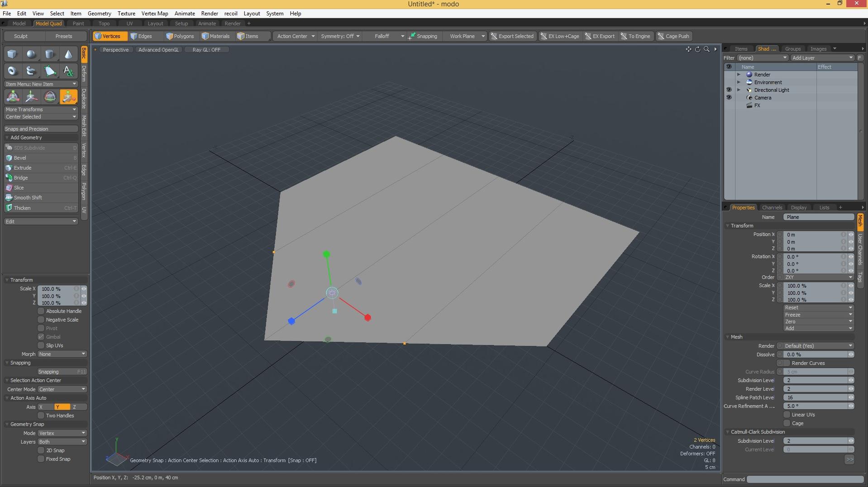
Task: Enable the Gimbal checkbox
Action: click(41, 337)
